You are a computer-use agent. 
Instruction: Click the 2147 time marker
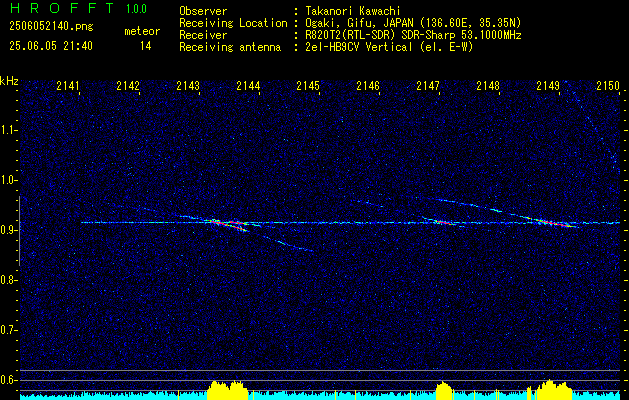tap(428, 85)
